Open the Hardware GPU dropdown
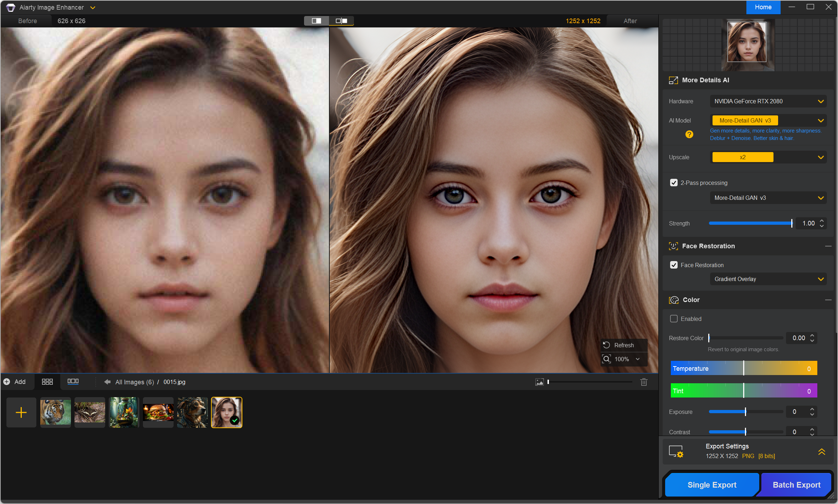Image resolution: width=838 pixels, height=504 pixels. click(x=768, y=102)
